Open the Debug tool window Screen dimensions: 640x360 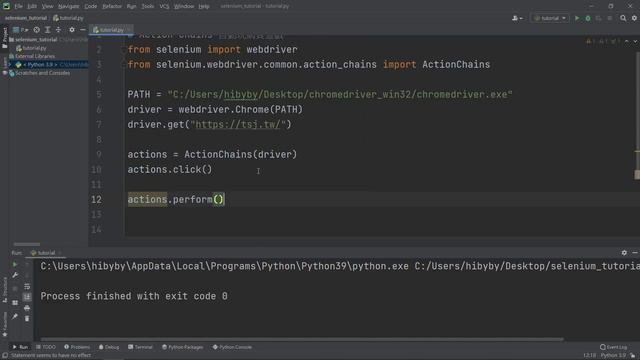(109, 347)
